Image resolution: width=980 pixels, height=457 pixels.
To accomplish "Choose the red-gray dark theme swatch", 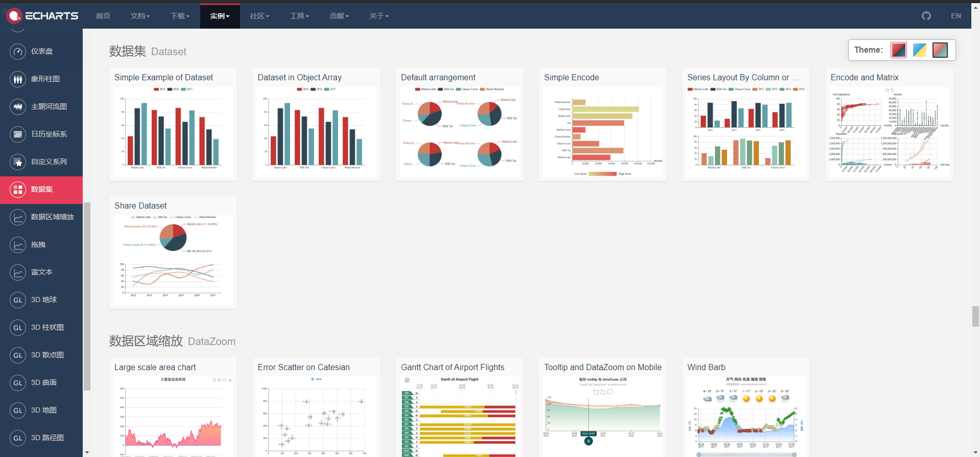I will (x=940, y=50).
